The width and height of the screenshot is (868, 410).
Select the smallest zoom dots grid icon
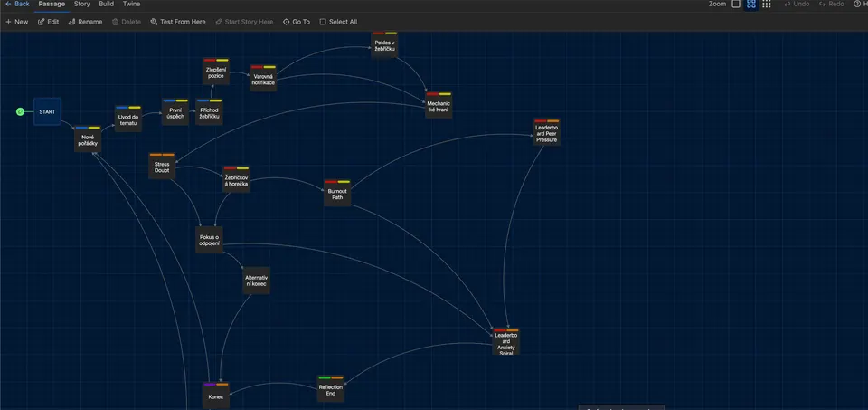(x=766, y=4)
